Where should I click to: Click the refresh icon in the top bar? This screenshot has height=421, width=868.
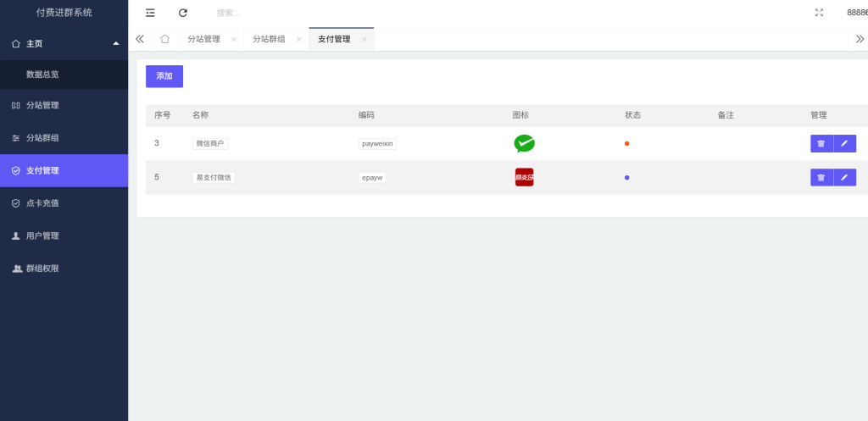(x=183, y=13)
